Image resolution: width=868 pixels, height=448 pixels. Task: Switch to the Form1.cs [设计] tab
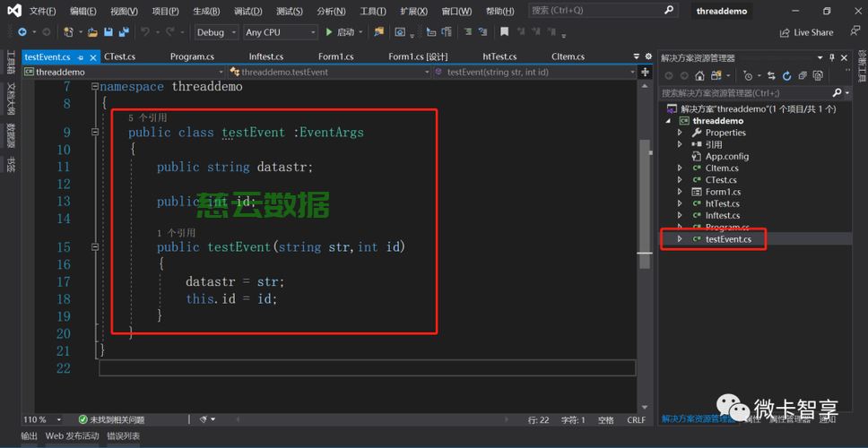[x=418, y=56]
